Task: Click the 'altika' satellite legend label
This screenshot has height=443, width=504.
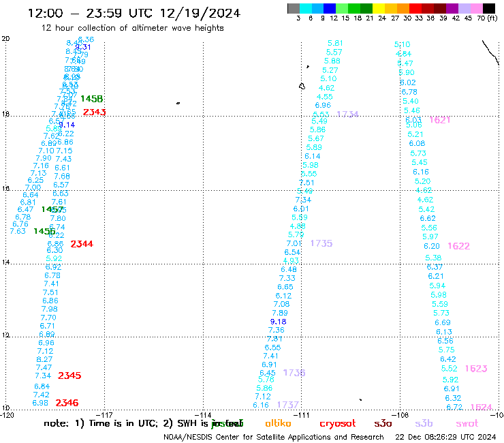Action: tap(278, 423)
